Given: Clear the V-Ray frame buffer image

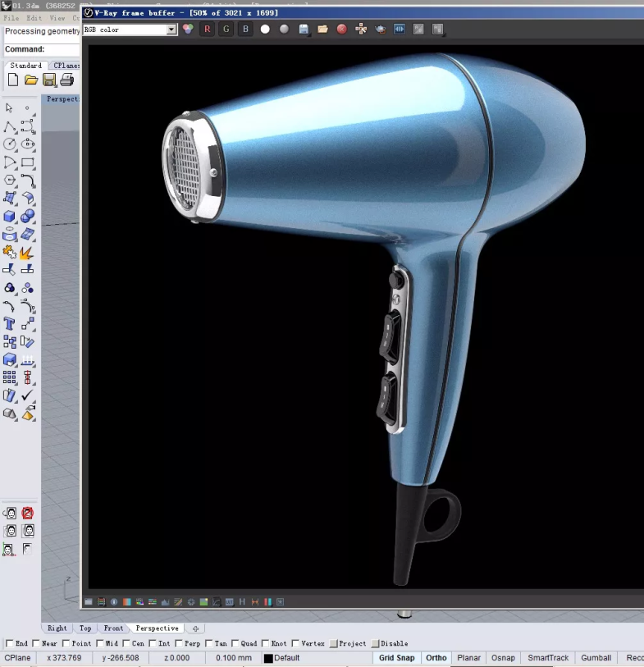Looking at the screenshot, I should tap(341, 30).
